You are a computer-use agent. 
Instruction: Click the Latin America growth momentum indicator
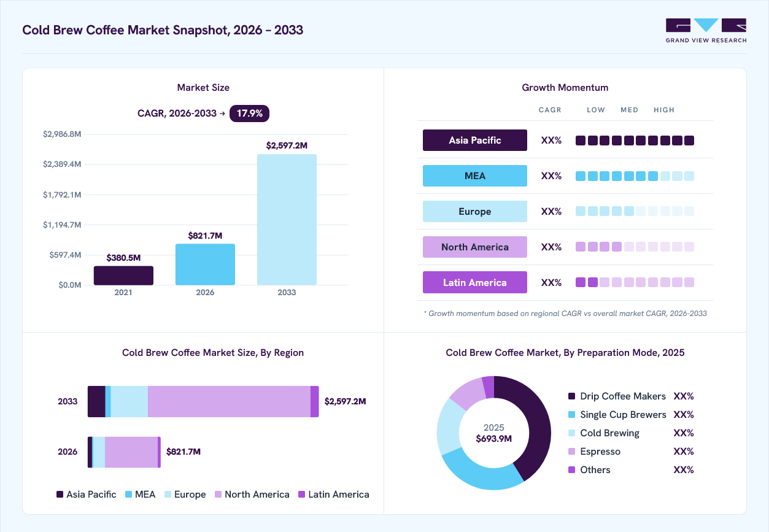635,282
